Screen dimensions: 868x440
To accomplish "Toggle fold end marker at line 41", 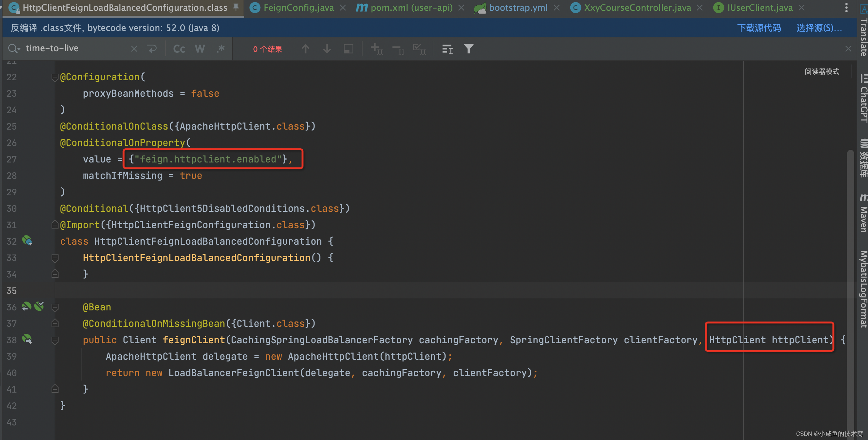I will coord(55,389).
